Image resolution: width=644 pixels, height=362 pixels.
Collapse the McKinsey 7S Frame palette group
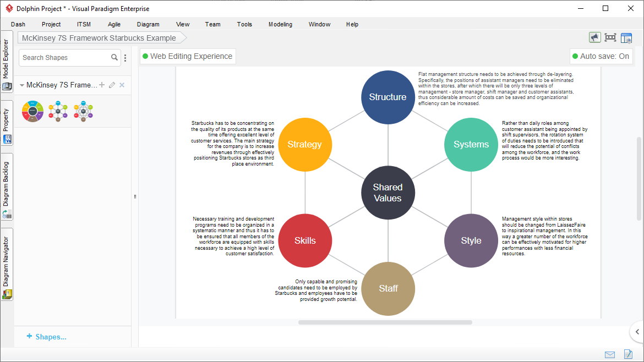(x=22, y=85)
